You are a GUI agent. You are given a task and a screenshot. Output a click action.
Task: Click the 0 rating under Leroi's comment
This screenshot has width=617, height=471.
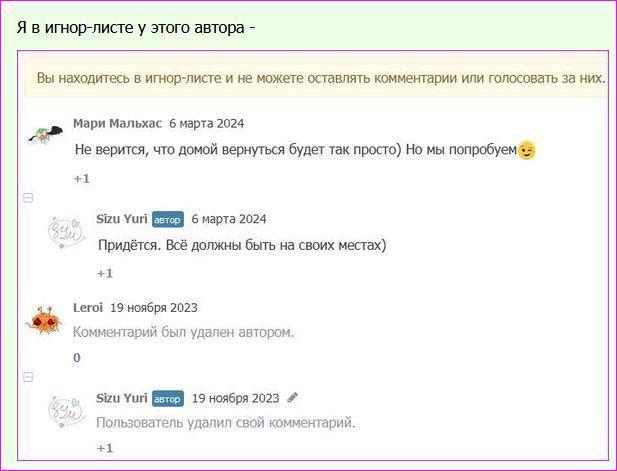click(x=77, y=358)
